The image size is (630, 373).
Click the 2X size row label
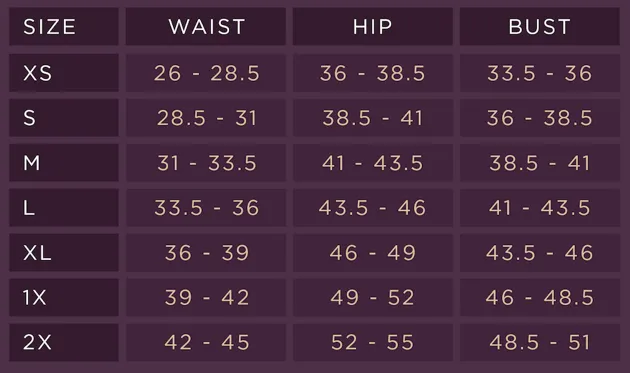click(x=64, y=342)
